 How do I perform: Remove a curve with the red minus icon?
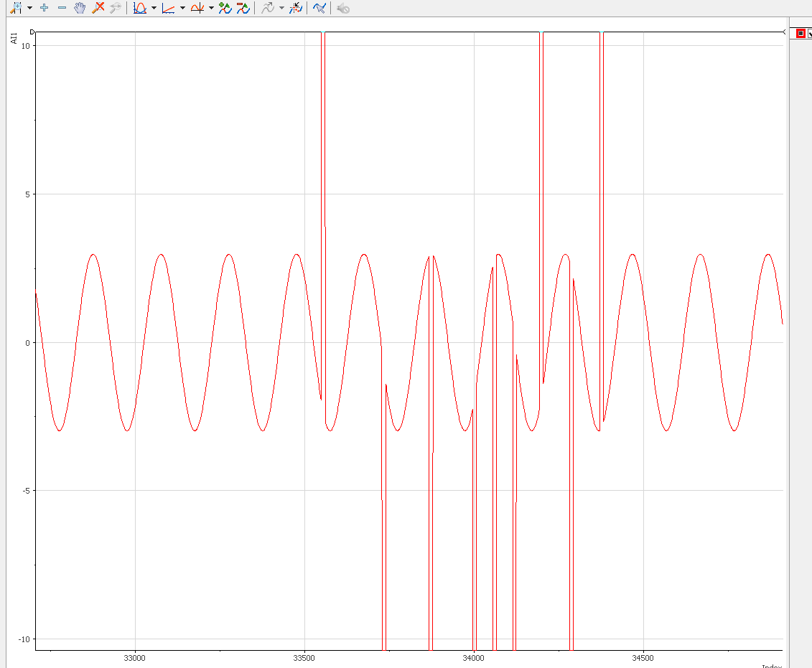pos(243,8)
